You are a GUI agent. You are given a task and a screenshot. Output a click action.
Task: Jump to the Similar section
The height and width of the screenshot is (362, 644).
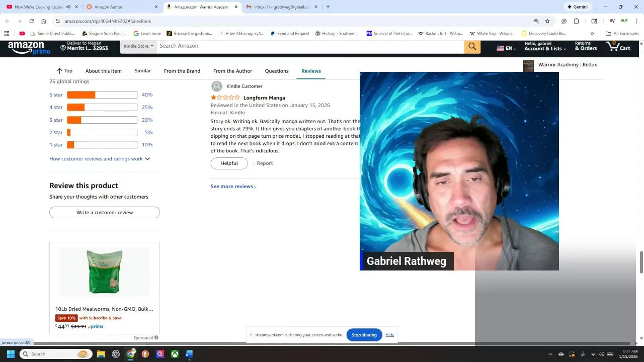[x=142, y=71]
